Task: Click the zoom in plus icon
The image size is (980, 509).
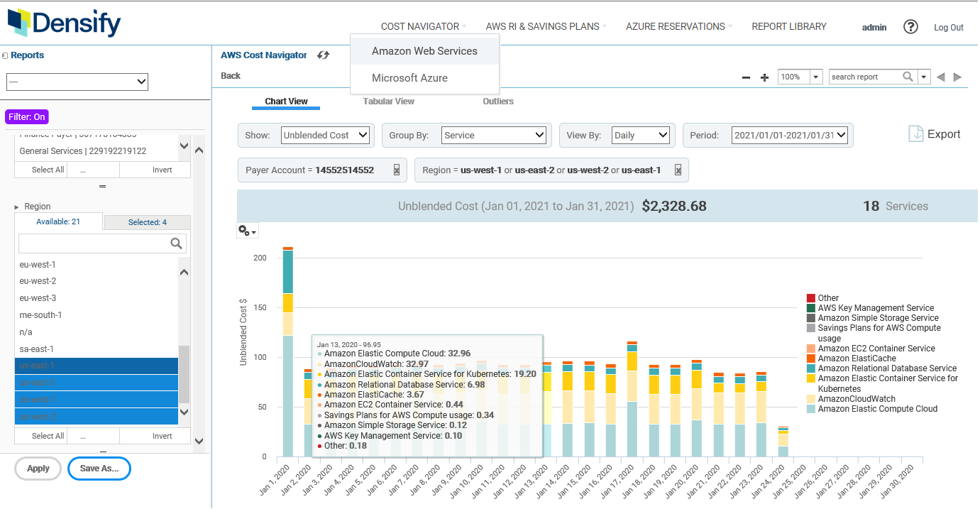Action: (764, 77)
